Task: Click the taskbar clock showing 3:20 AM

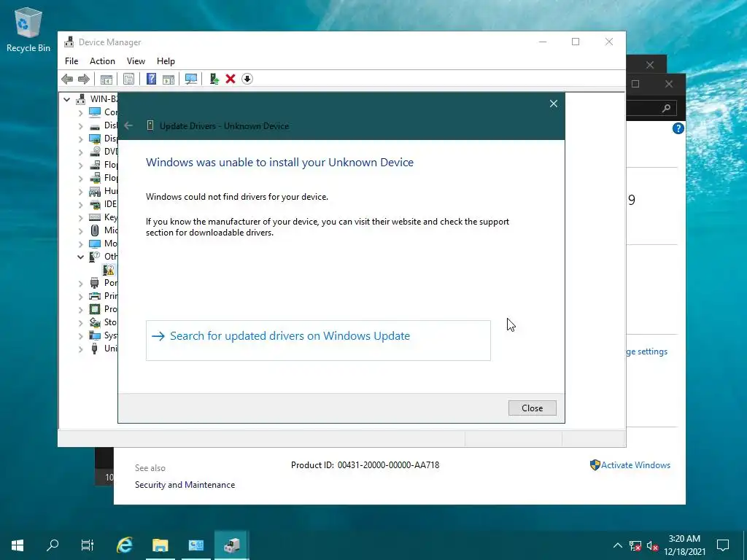Action: pyautogui.click(x=684, y=545)
